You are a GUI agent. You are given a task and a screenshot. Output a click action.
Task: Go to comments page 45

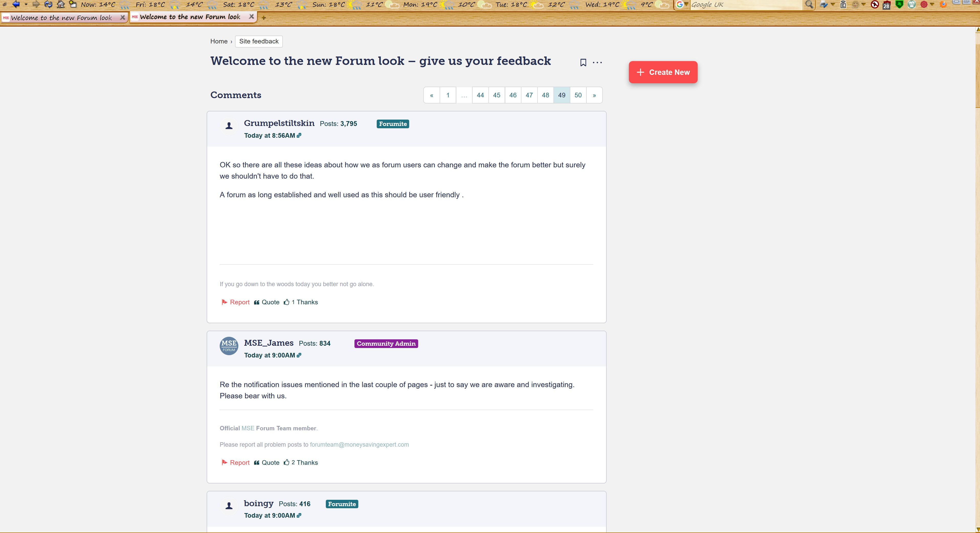pos(497,95)
